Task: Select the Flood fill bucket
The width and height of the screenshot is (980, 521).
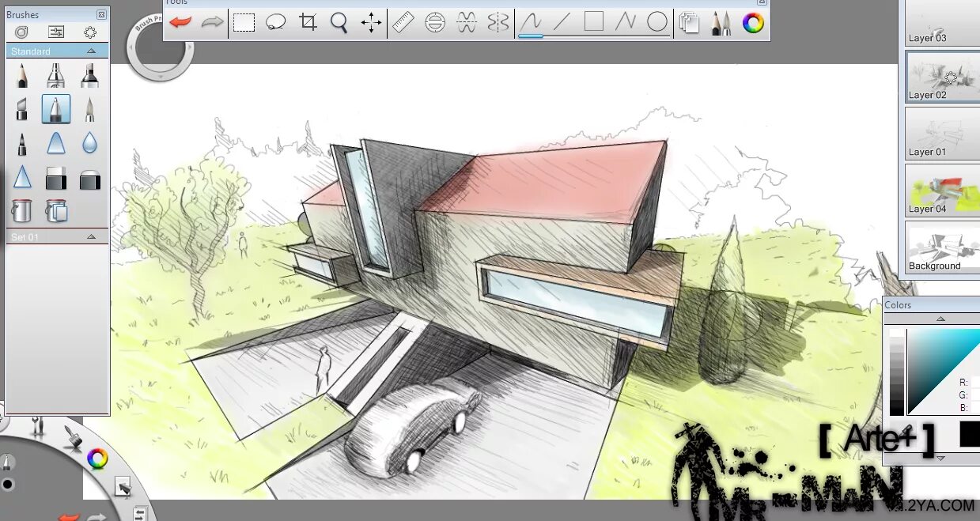Action: point(21,210)
